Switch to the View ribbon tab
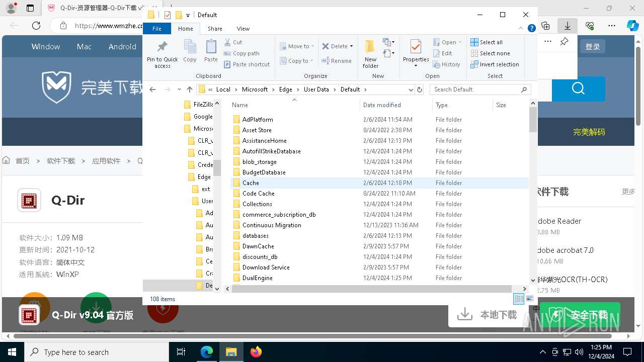Image resolution: width=644 pixels, height=362 pixels. [243, 29]
